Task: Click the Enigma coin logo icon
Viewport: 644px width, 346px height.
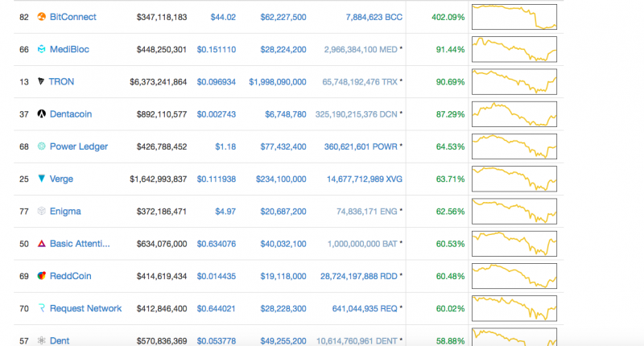Action: pos(42,211)
